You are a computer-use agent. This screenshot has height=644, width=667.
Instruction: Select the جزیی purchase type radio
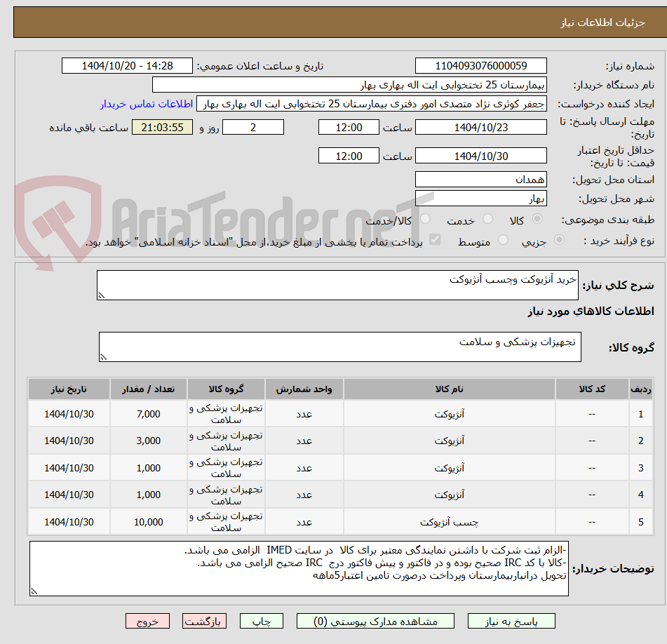560,241
